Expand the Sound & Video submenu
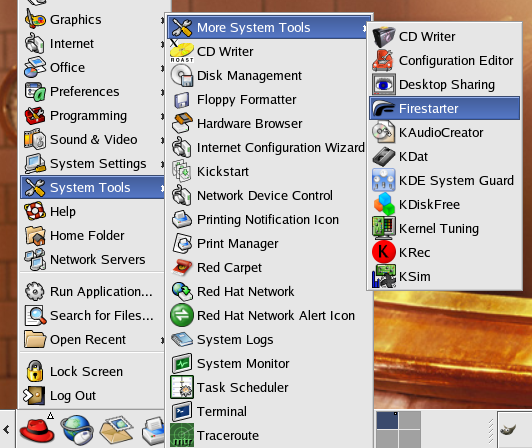Viewport: 532px width, 448px height. (92, 139)
